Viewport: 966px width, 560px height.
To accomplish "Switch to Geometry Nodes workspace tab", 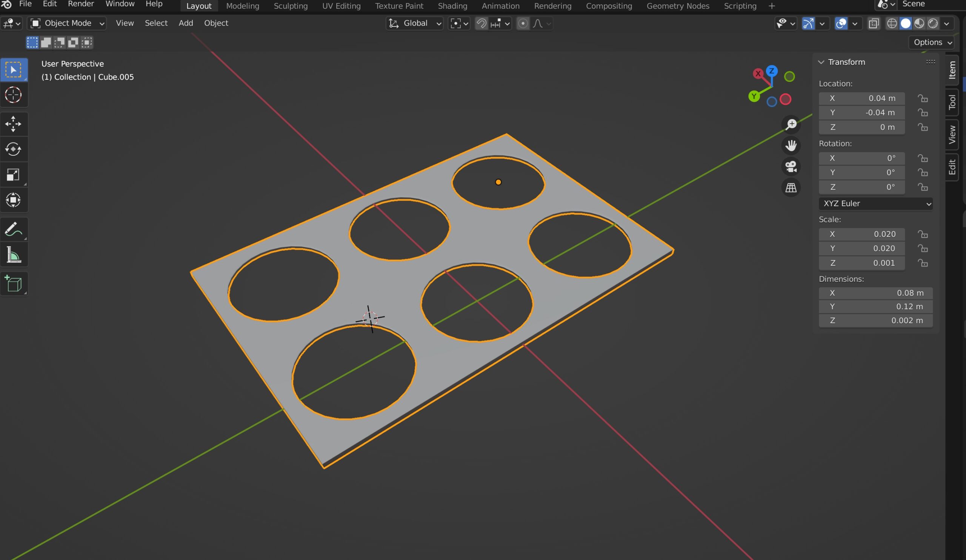I will [x=678, y=6].
